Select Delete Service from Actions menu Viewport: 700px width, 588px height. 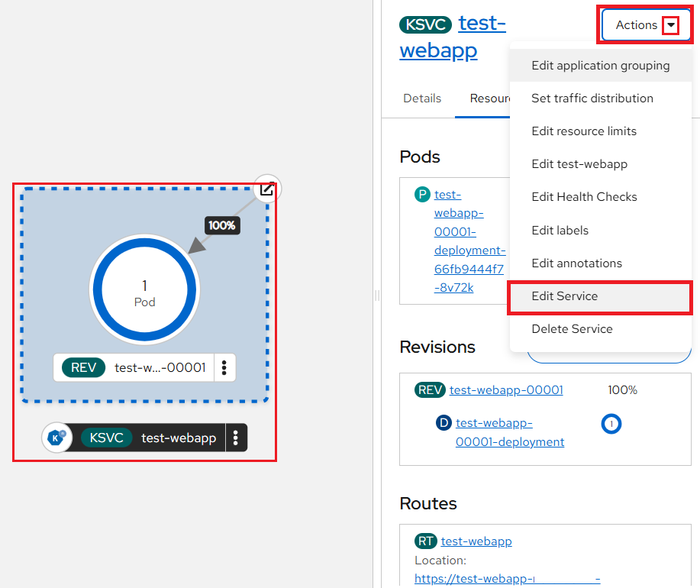click(x=572, y=329)
